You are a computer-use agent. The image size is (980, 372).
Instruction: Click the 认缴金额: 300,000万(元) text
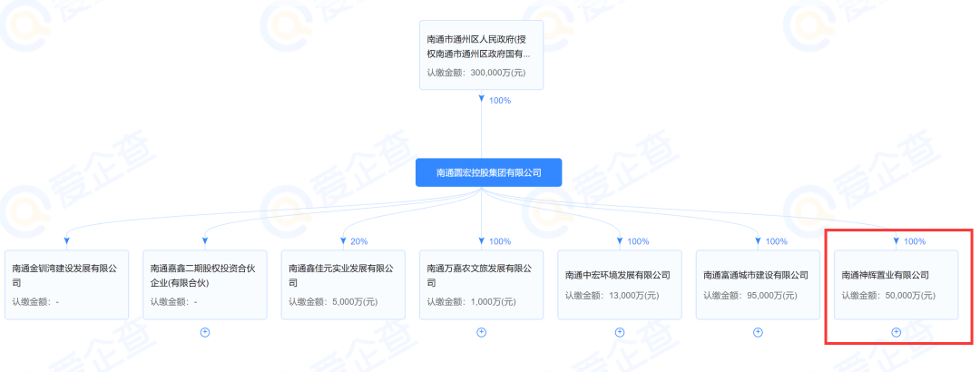[477, 73]
